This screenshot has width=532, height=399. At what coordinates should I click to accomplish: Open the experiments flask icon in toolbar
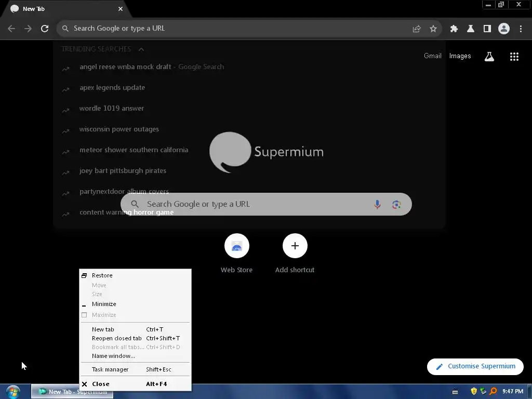[471, 29]
